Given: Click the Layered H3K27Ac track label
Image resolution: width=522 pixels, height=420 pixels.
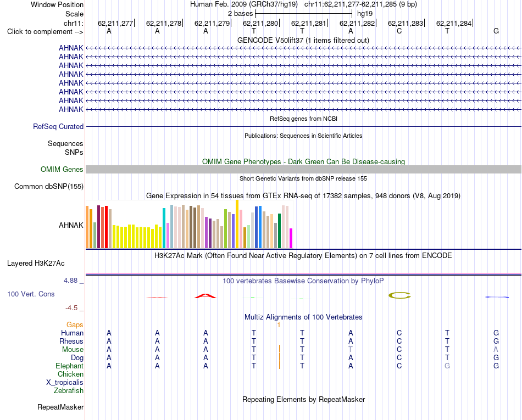Looking at the screenshot, I should 36,264.
